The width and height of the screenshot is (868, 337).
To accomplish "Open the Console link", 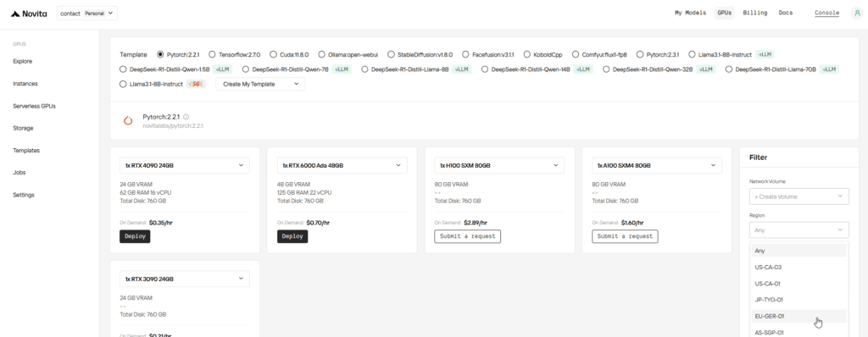I will click(x=826, y=13).
